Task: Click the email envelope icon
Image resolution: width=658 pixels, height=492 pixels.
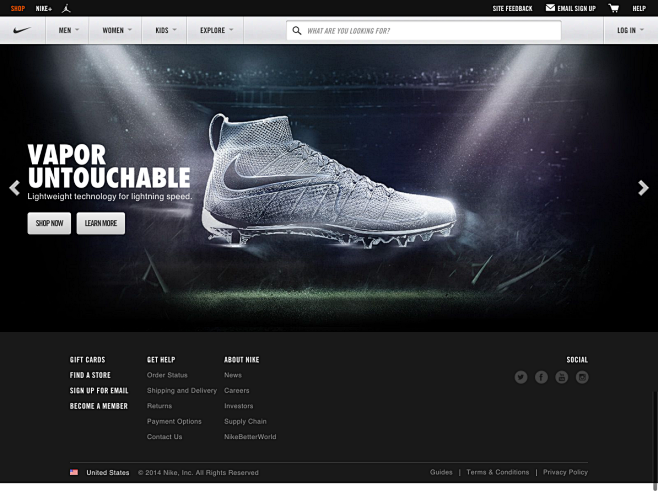Action: pyautogui.click(x=550, y=8)
